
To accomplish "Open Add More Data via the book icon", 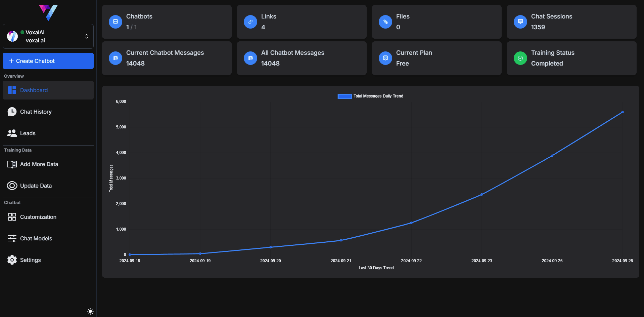I will (12, 164).
